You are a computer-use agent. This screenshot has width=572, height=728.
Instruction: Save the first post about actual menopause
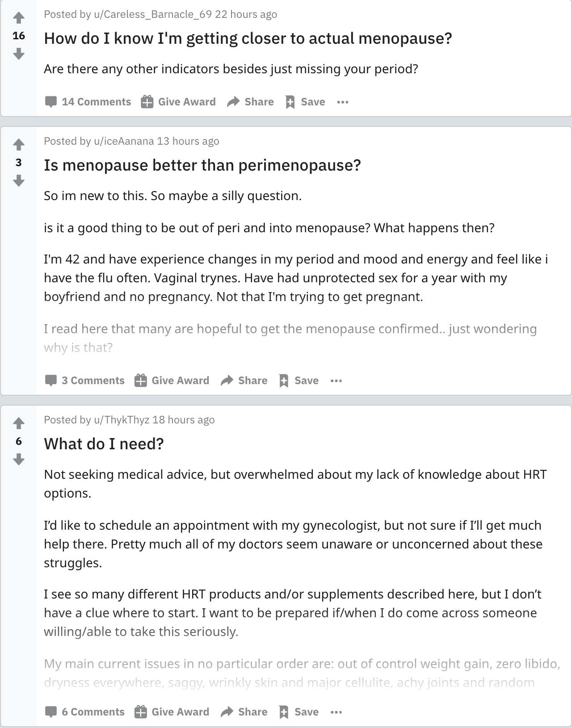click(x=305, y=102)
